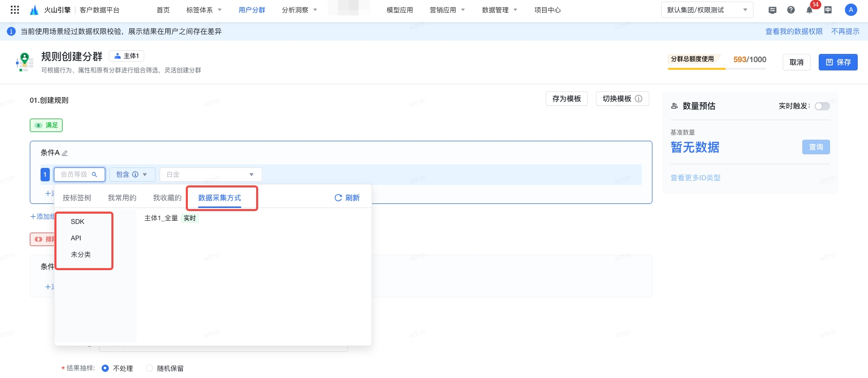Open the 默认集团/权限测试 project selector

click(x=707, y=10)
